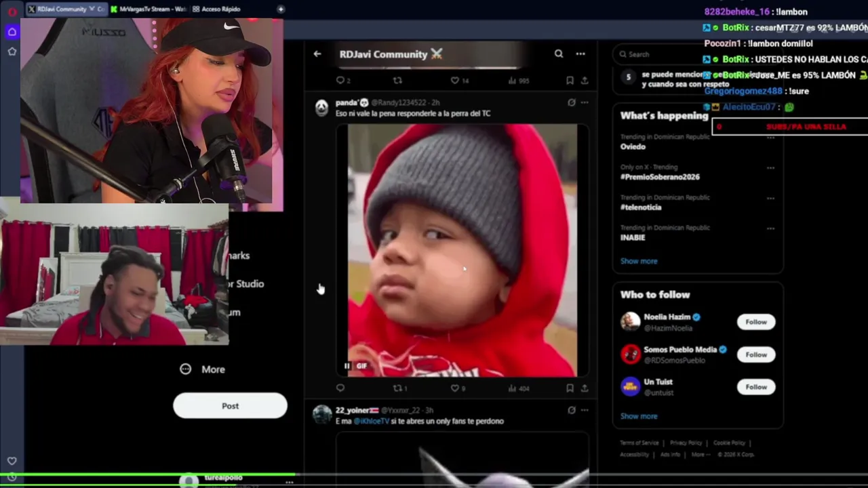This screenshot has height=488, width=868.
Task: Open Un Tuist's profile picture
Action: (x=631, y=386)
